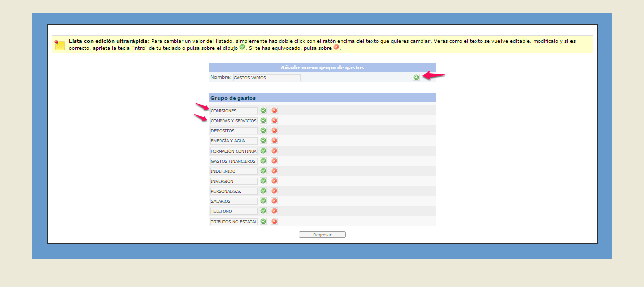Viewport: 644px width, 287px height.
Task: Remove the TELEFONO expense group
Action: 274,211
